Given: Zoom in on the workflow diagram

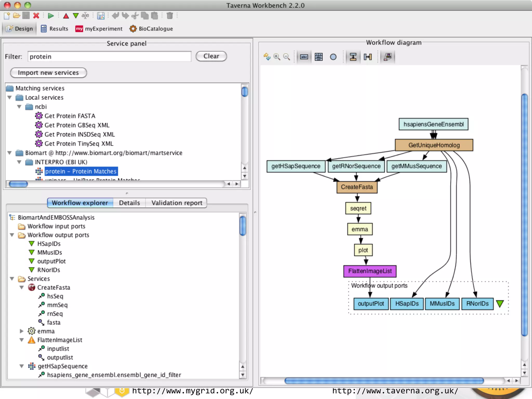Looking at the screenshot, I should (277, 57).
